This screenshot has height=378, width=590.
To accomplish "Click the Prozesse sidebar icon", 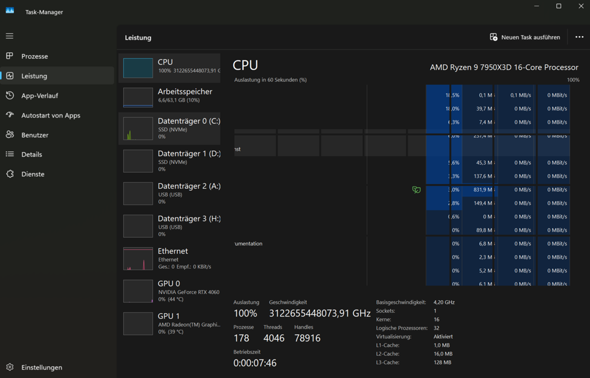I will (x=9, y=56).
